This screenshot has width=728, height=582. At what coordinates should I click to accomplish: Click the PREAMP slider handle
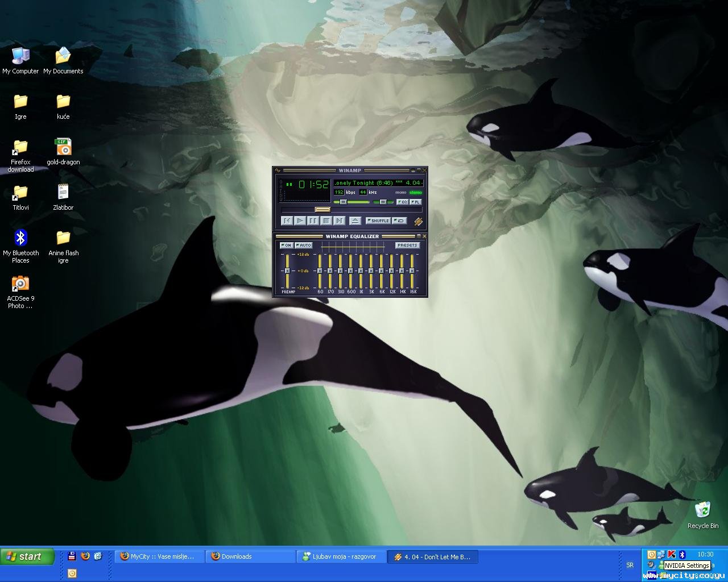click(x=288, y=271)
